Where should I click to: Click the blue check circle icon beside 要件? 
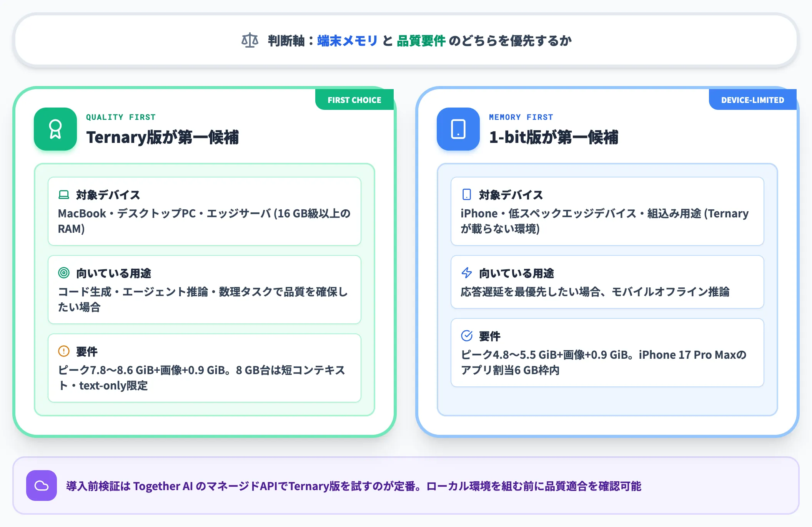tap(467, 336)
